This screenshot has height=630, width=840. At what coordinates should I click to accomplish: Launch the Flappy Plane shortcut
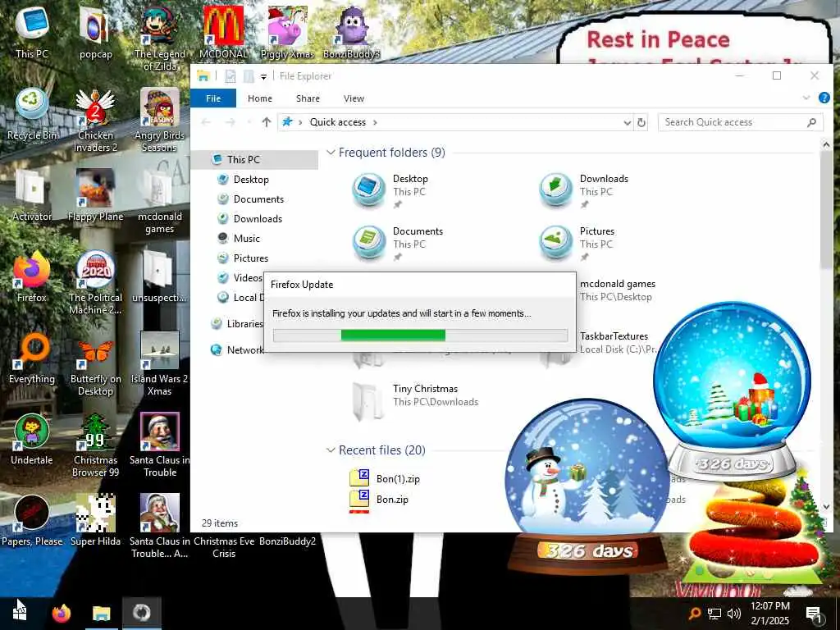tap(95, 195)
